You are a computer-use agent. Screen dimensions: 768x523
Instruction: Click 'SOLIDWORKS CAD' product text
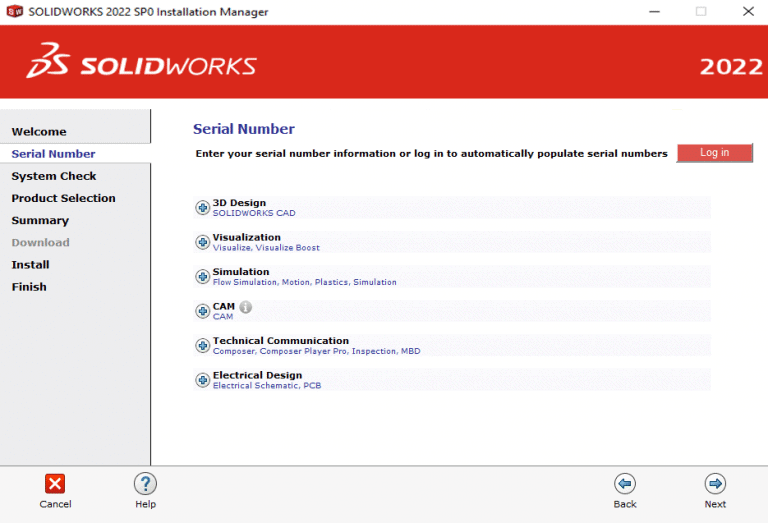click(x=254, y=213)
